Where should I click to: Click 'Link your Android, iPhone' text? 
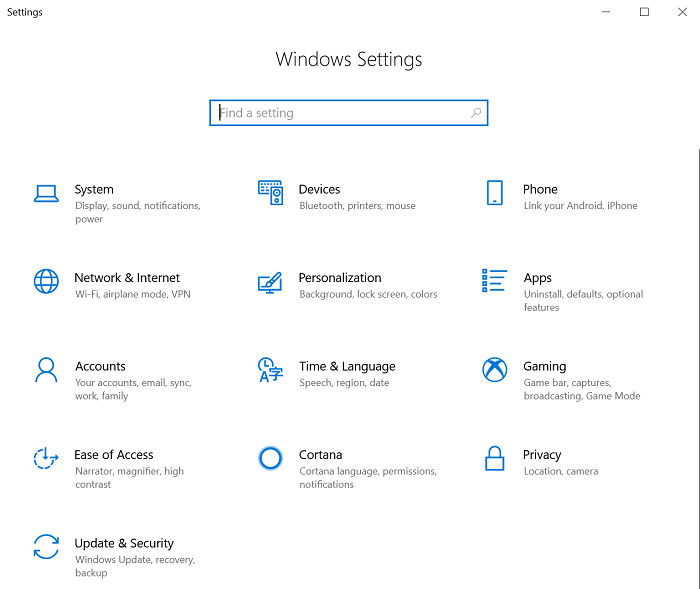(x=580, y=206)
